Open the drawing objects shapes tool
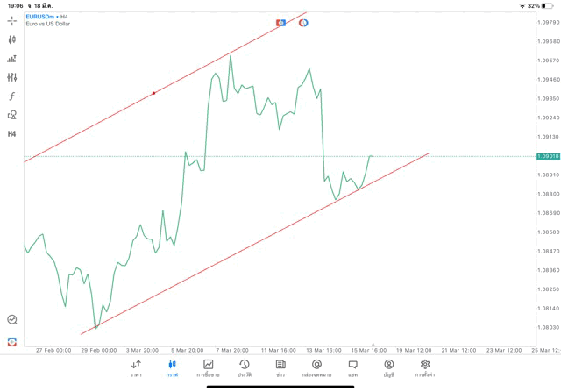 click(x=12, y=115)
